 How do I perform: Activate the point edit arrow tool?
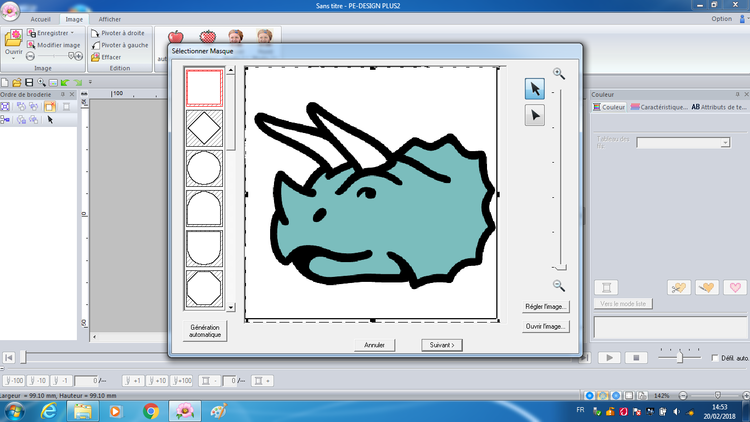tap(535, 115)
